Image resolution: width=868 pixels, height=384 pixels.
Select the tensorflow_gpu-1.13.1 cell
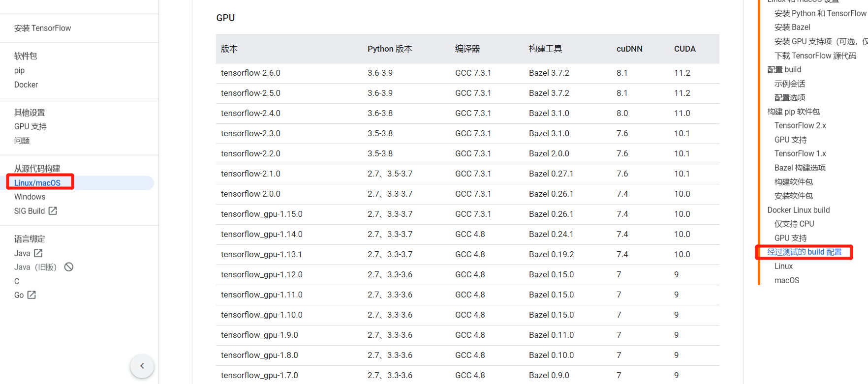pyautogui.click(x=262, y=254)
